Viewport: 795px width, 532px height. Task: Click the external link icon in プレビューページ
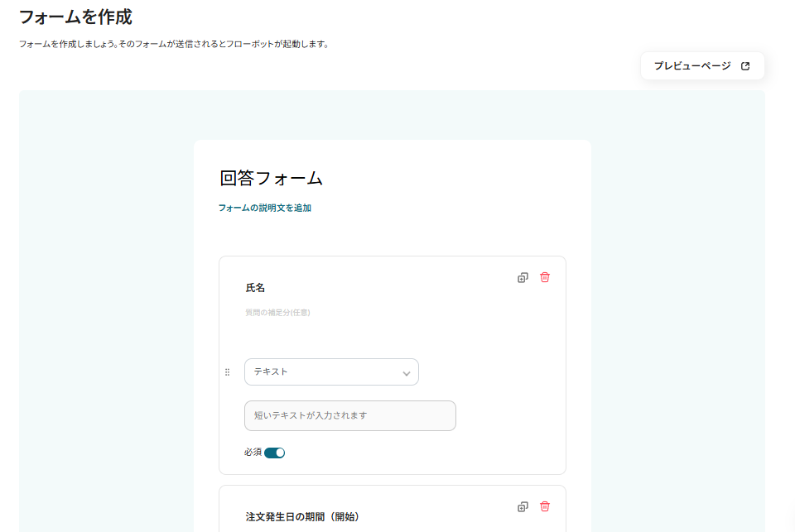pos(744,66)
